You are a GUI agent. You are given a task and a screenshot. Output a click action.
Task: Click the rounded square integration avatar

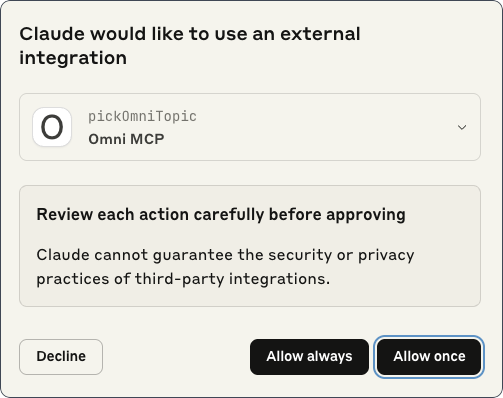(x=52, y=127)
